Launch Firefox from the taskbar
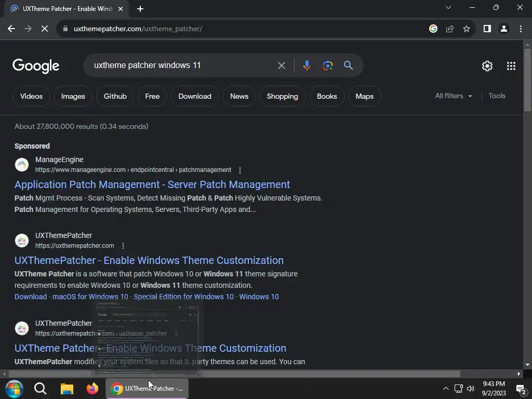Screen dimensions: 532x399 click(92, 389)
